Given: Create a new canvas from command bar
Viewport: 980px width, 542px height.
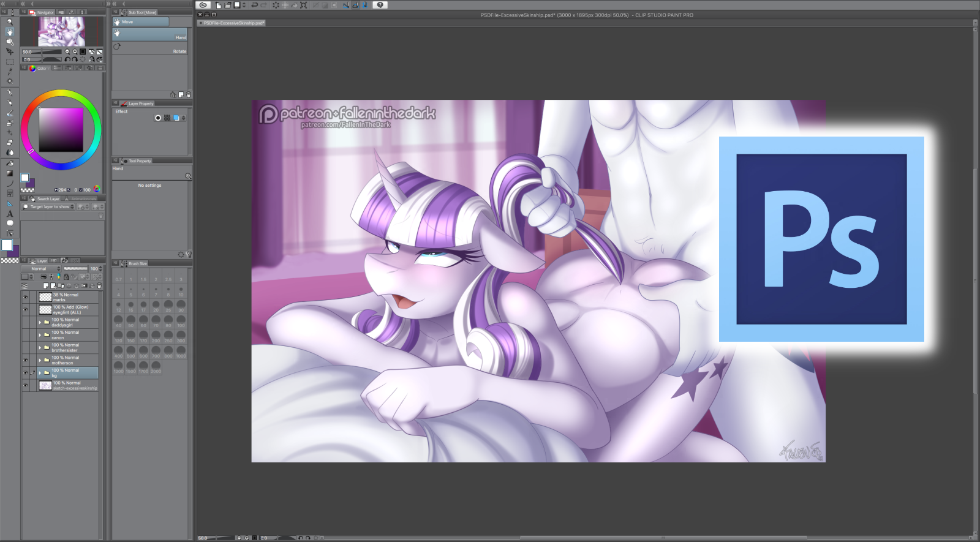Looking at the screenshot, I should click(x=218, y=5).
